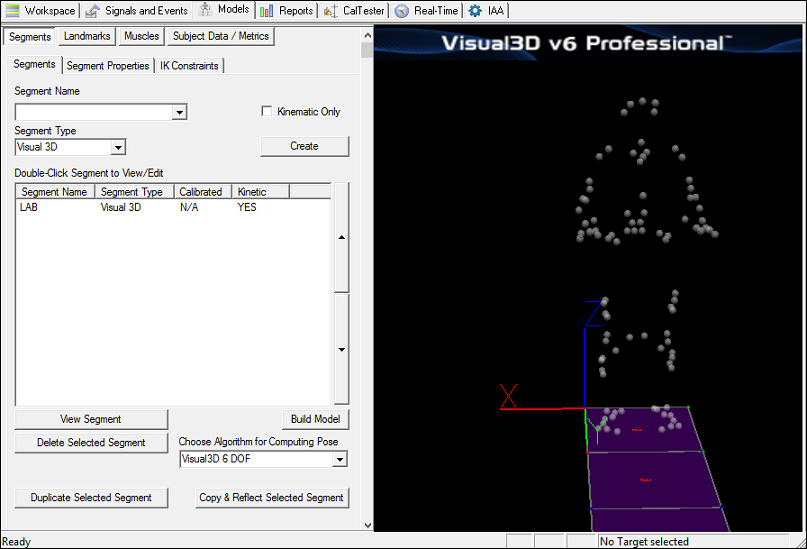
Task: Enable the Kinematic Only checkbox
Action: (267, 111)
